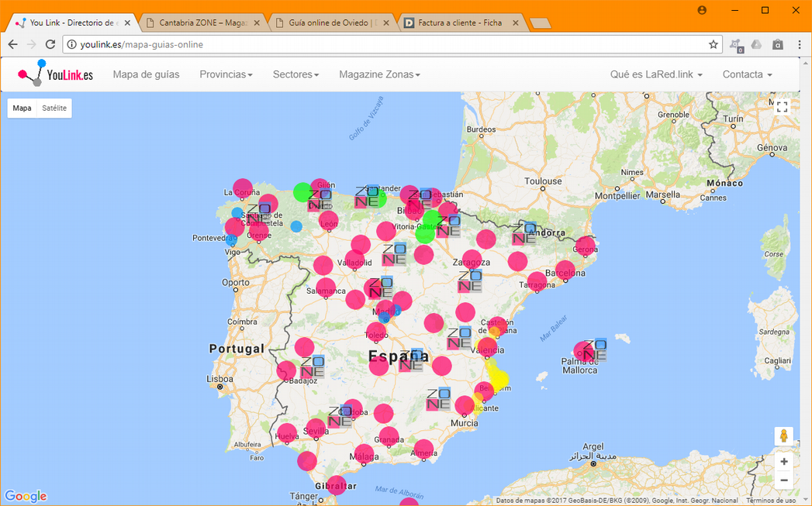
Task: Click the pink marker at Gerona
Action: pyautogui.click(x=586, y=246)
